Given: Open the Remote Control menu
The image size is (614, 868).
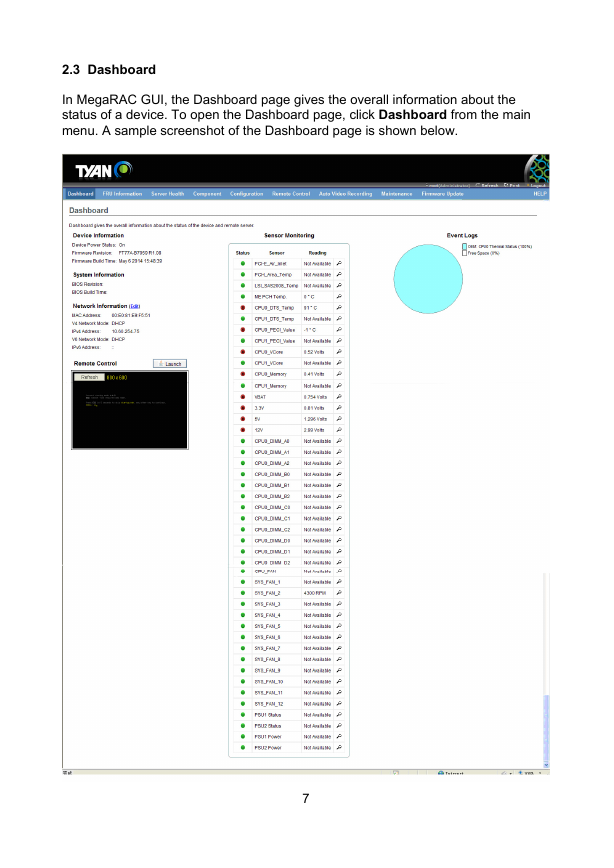Looking at the screenshot, I should 291,194.
